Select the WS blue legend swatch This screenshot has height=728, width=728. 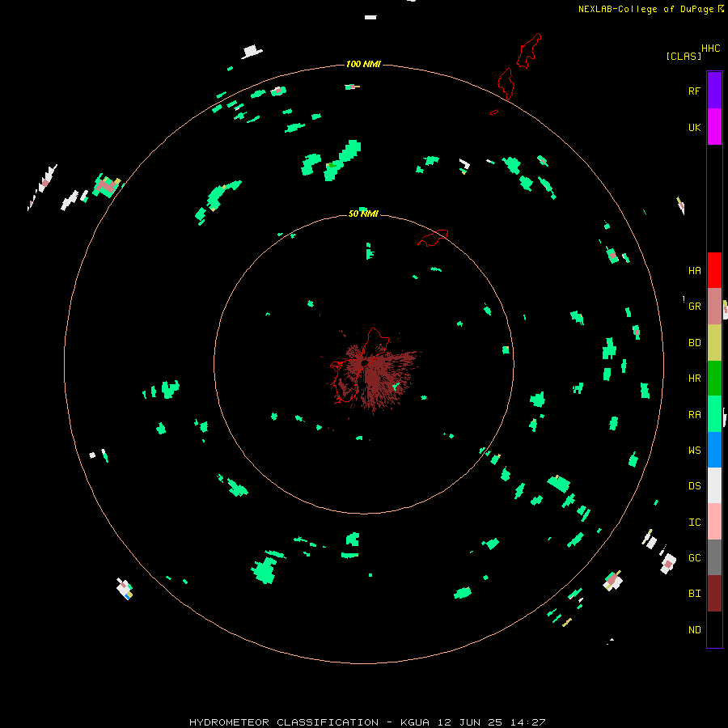coord(714,450)
